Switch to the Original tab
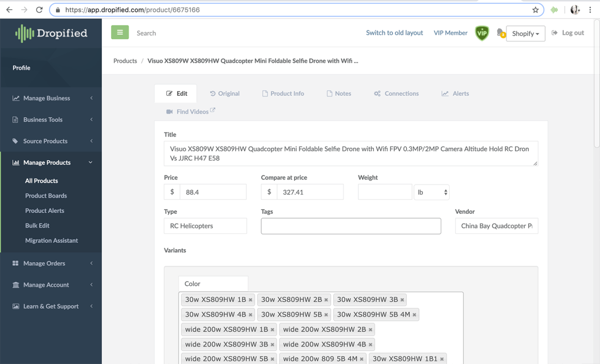The height and width of the screenshot is (364, 600). pyautogui.click(x=225, y=93)
